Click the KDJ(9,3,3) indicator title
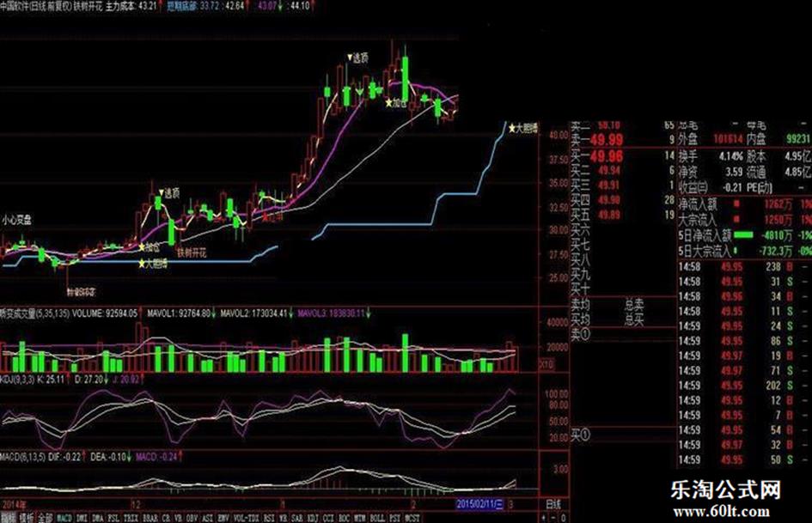This screenshot has height=523, width=812. [x=17, y=380]
